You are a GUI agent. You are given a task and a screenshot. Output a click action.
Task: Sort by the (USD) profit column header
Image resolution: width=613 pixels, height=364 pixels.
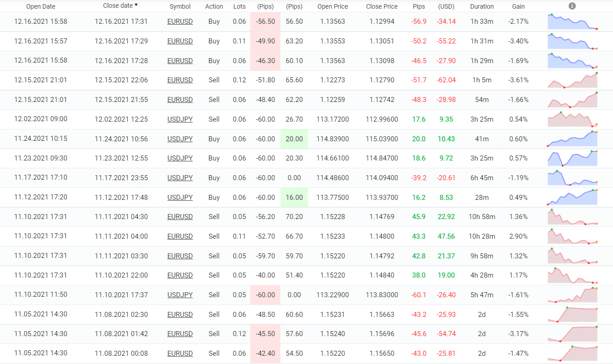(x=446, y=6)
